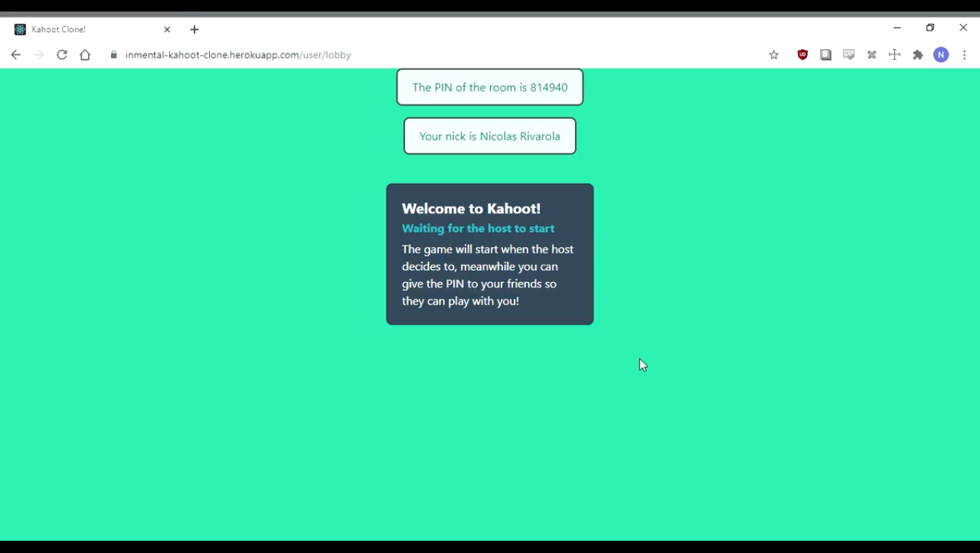The width and height of the screenshot is (980, 553).
Task: Close the Chrome window
Action: point(963,28)
